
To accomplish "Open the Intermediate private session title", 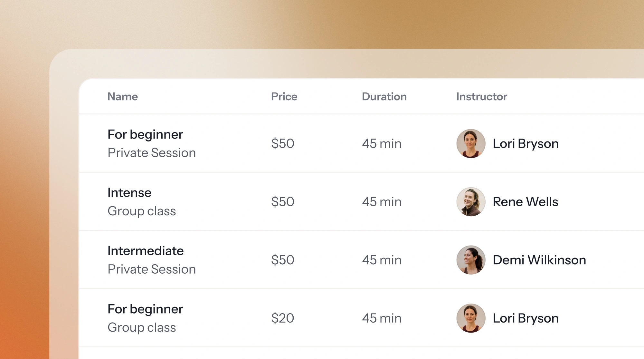I will pyautogui.click(x=146, y=251).
